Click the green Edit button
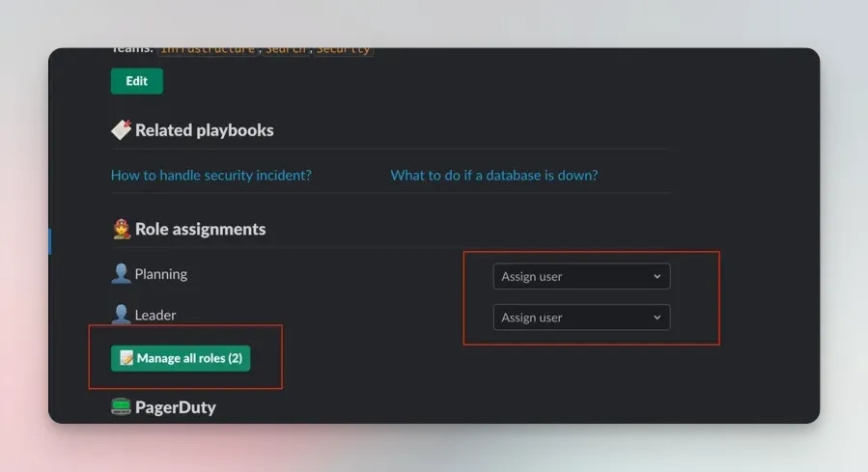This screenshot has height=472, width=868. [137, 81]
